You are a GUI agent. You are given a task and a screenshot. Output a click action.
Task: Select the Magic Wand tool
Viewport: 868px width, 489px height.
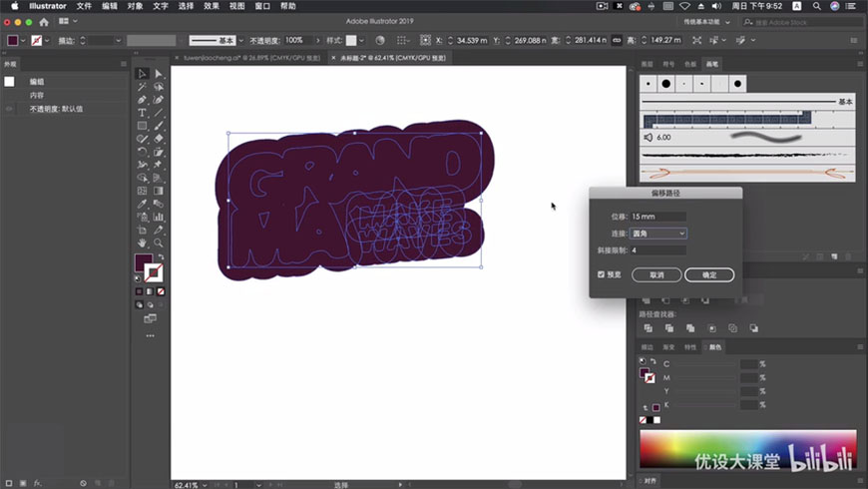[142, 87]
